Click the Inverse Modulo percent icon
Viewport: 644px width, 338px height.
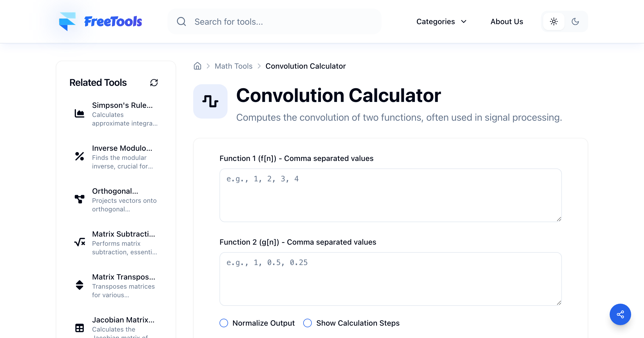79,156
